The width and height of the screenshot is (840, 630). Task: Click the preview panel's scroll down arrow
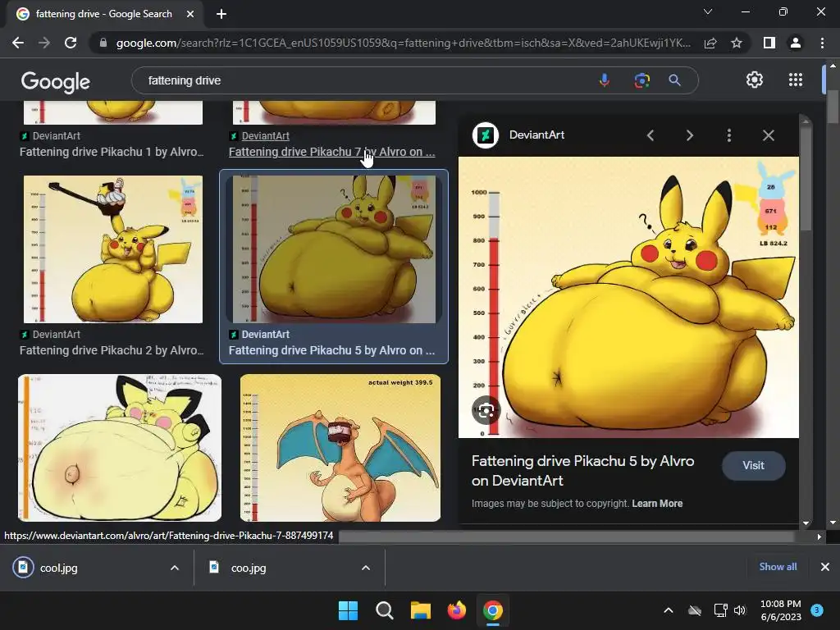pos(806,523)
